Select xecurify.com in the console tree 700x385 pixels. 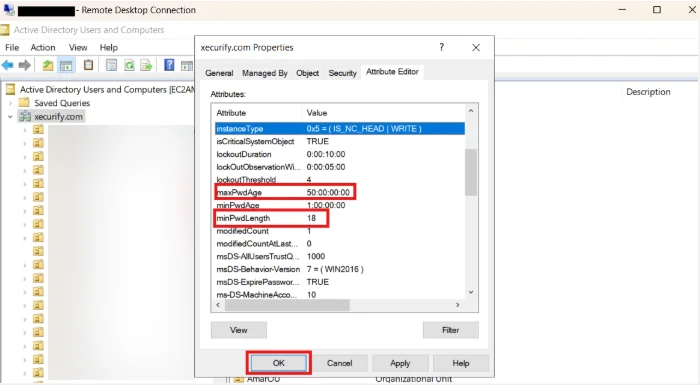coord(58,117)
